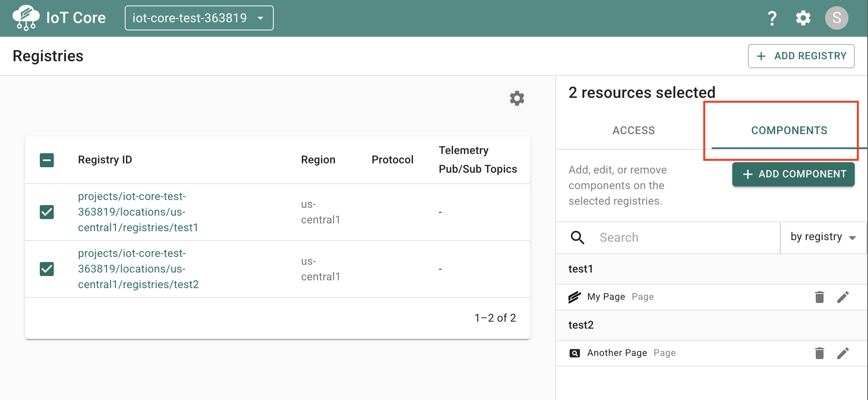Open table column settings gear

517,98
